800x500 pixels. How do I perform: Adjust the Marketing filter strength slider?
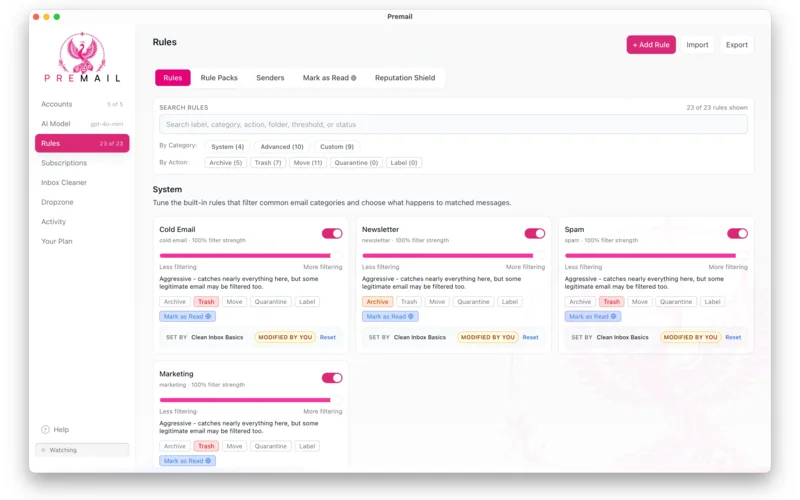point(251,400)
